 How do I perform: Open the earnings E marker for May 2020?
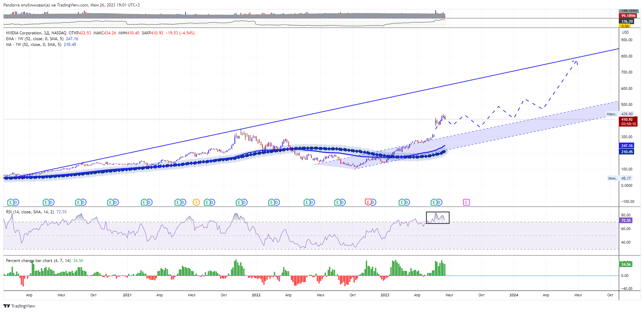[46, 202]
